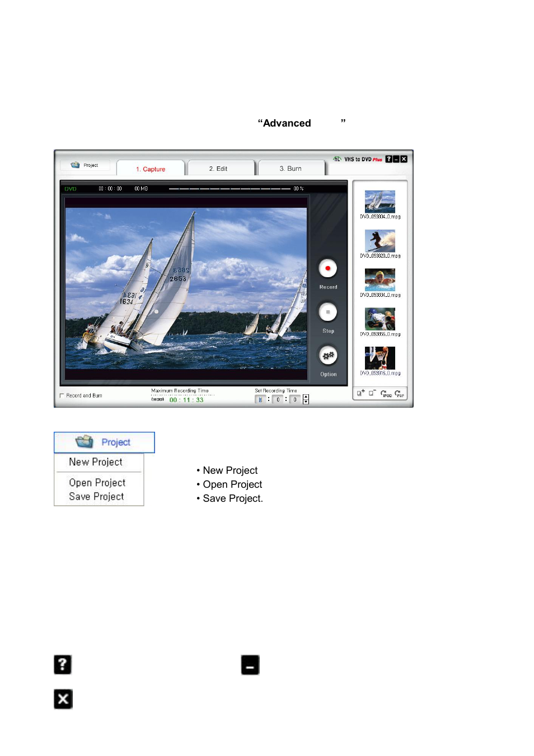Switch to the 2. Edit tab

click(x=221, y=169)
